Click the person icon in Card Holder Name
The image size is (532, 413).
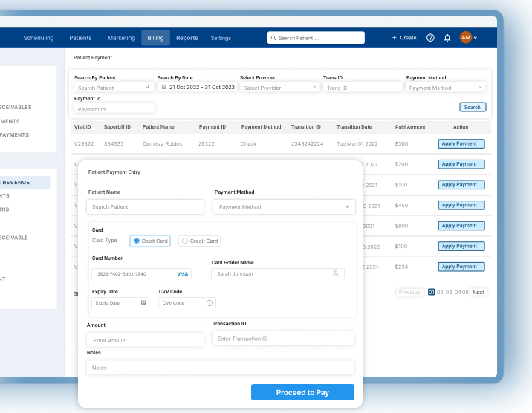tap(336, 273)
